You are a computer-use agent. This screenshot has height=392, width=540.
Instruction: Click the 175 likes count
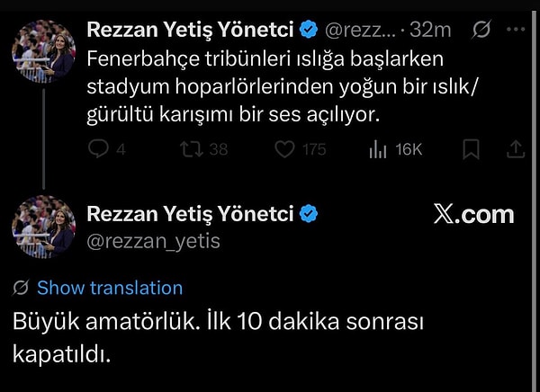point(313,150)
